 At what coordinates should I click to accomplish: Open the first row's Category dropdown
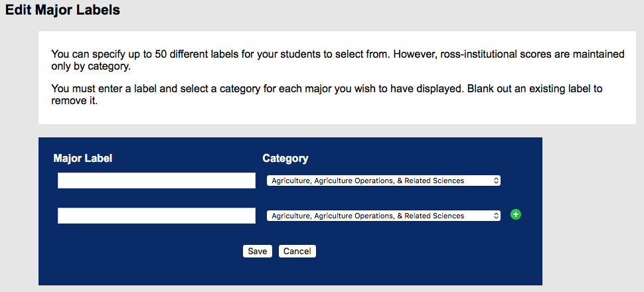(383, 181)
